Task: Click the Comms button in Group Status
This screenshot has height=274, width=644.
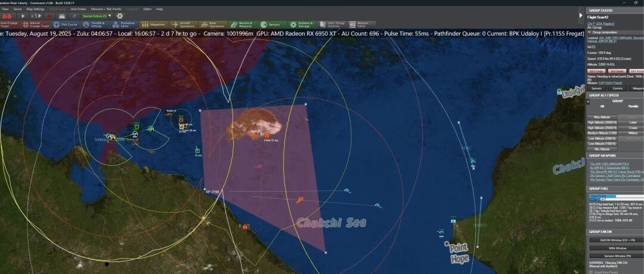Action: tap(617, 88)
